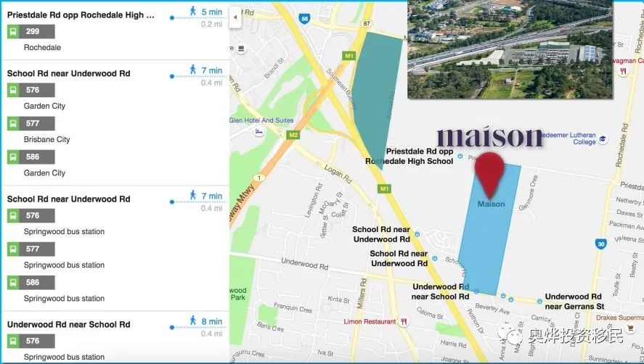Image resolution: width=644 pixels, height=364 pixels.
Task: Click 'Kinta St' street label
Action: [338, 299]
